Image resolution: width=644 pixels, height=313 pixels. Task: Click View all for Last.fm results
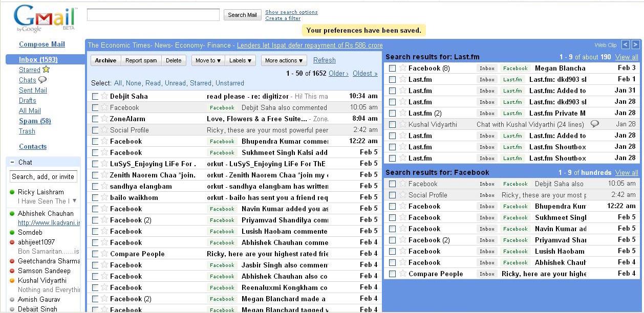click(627, 57)
